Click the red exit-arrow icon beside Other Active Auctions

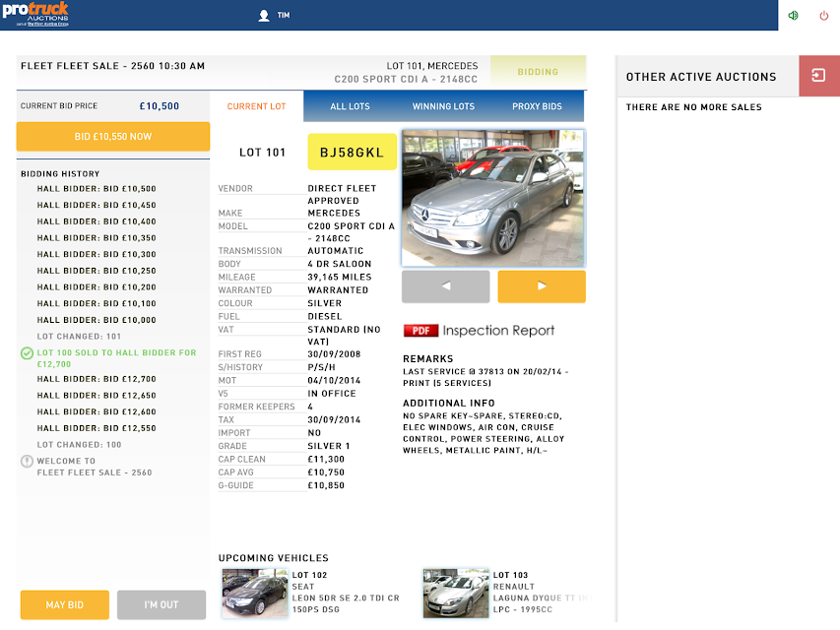pos(819,76)
